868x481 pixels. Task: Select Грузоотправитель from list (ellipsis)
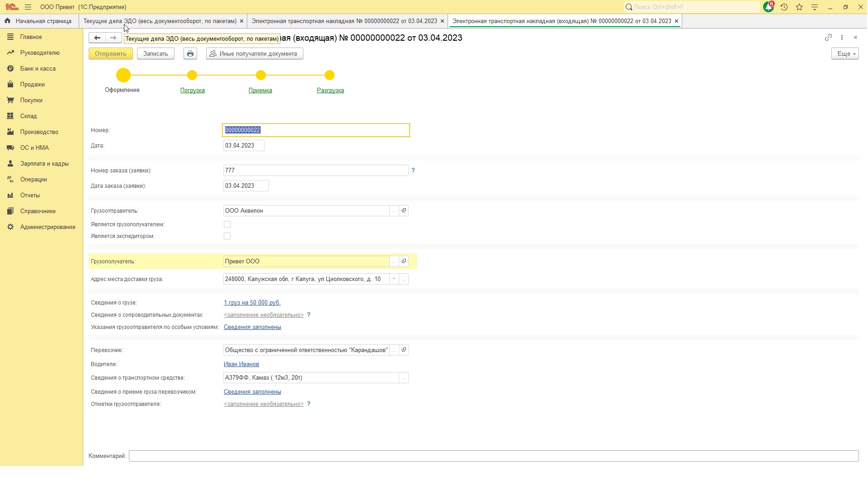(x=394, y=211)
